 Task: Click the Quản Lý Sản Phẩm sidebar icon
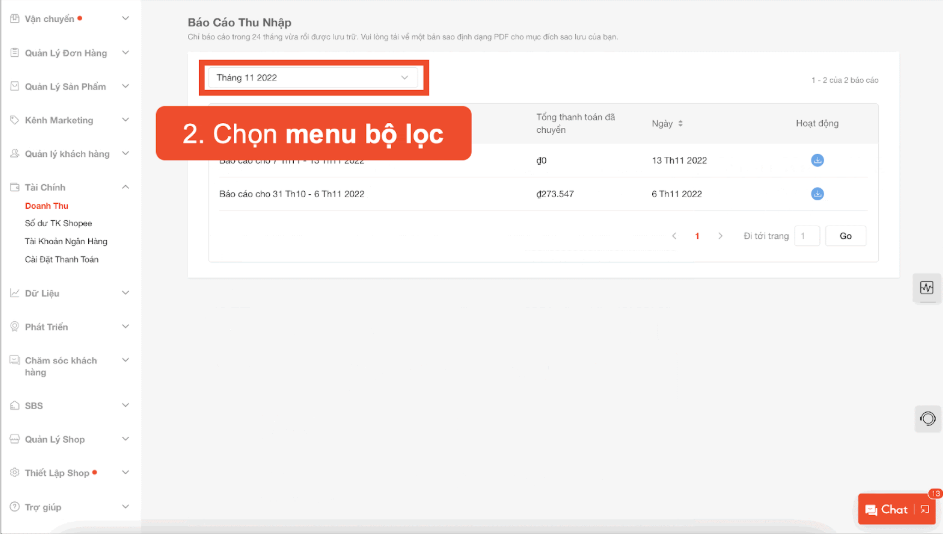tap(14, 87)
